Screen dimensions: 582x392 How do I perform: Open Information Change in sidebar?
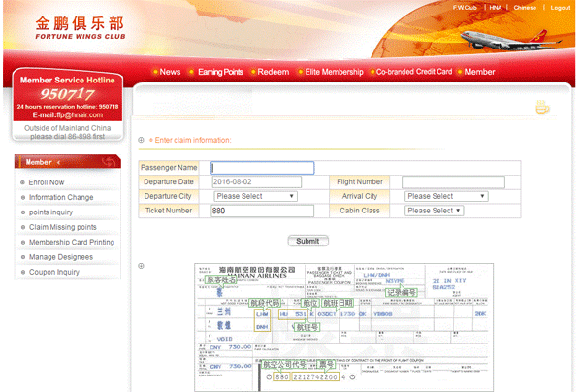pos(61,197)
